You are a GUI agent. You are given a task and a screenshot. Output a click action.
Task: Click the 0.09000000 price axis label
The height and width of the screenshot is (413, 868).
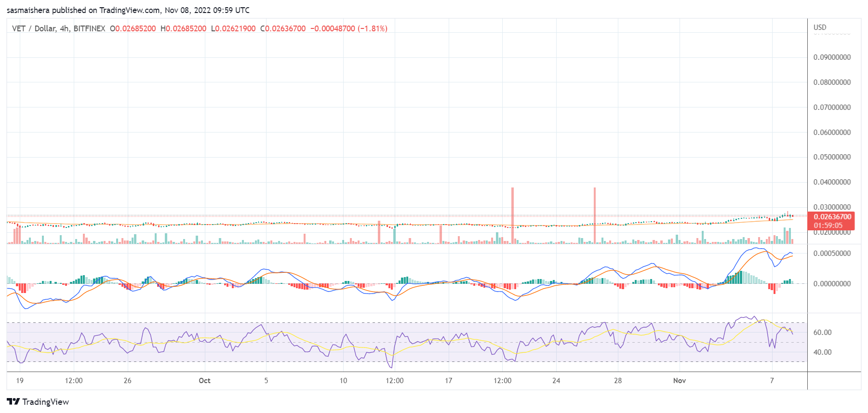[832, 57]
